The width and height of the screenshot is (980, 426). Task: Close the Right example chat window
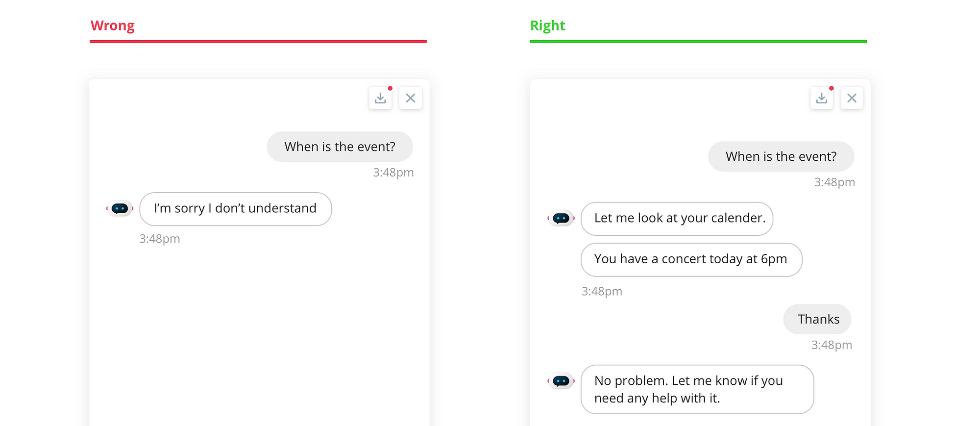point(852,98)
